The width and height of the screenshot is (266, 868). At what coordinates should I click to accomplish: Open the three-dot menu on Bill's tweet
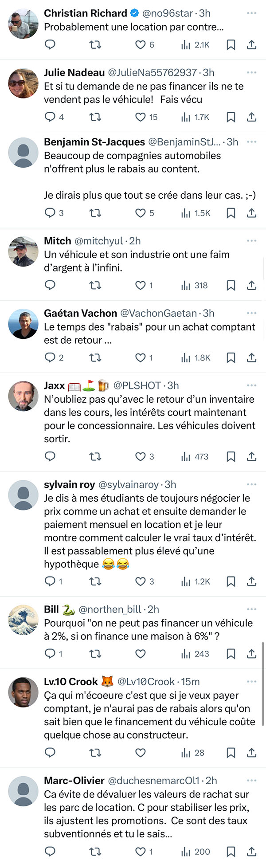click(251, 609)
